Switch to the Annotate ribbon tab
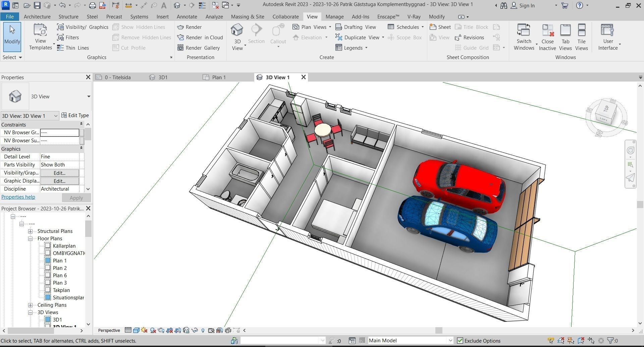The height and width of the screenshot is (347, 644). click(187, 16)
